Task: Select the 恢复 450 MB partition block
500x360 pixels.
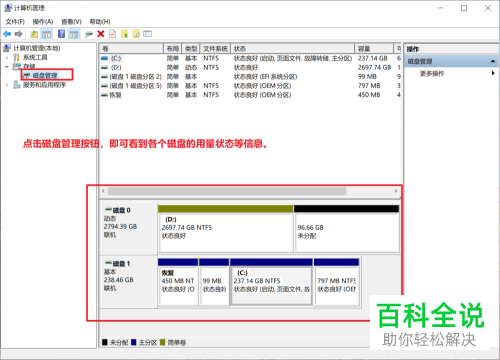Action: coord(178,282)
